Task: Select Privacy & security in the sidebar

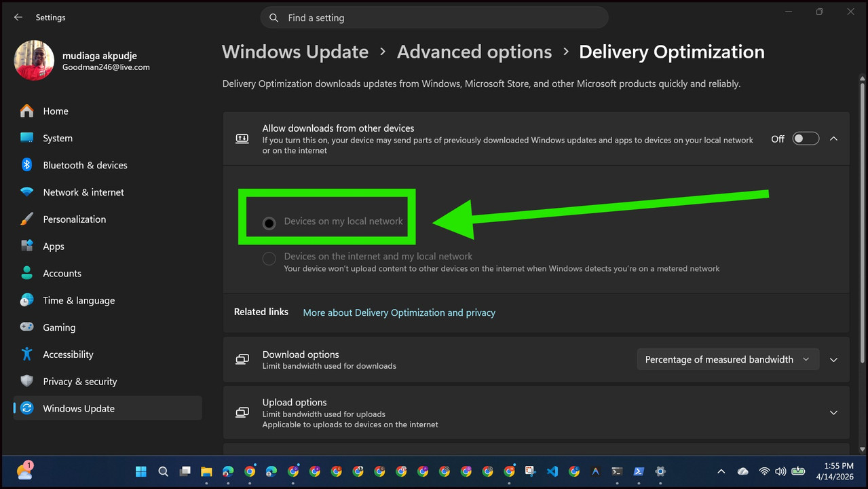Action: pos(108,381)
